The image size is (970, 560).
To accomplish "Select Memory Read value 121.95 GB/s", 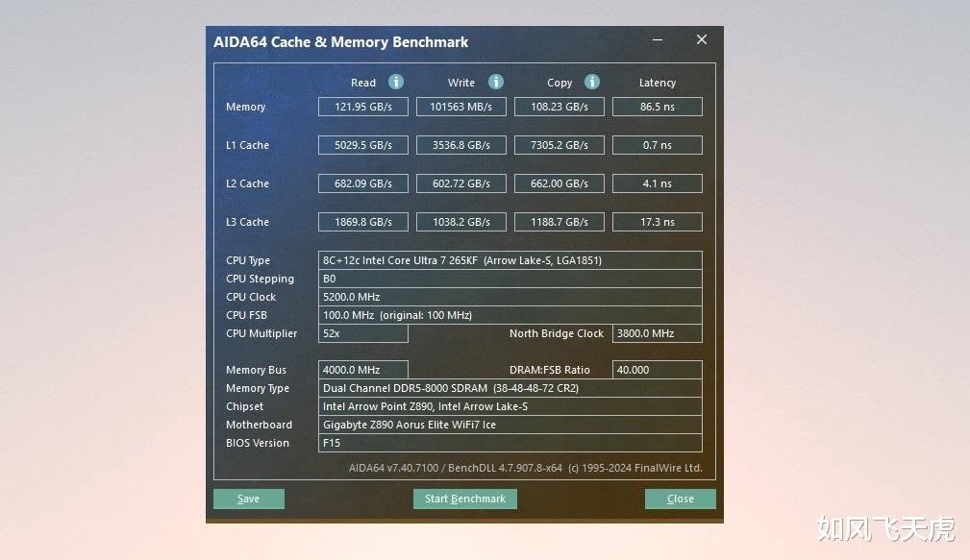I will click(x=363, y=107).
